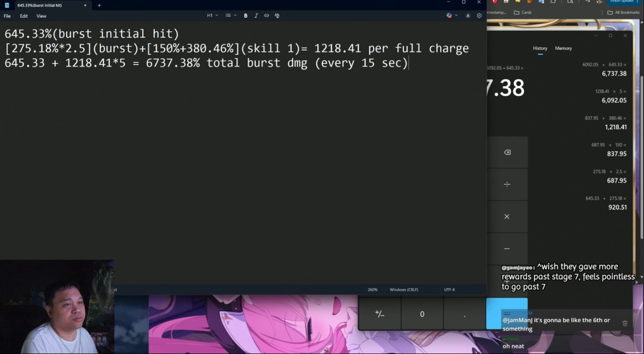
Task: Open the View menu
Action: coord(42,16)
